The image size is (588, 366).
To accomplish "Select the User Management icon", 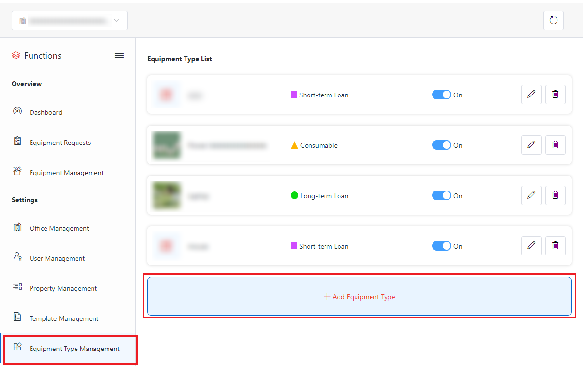I will [17, 258].
